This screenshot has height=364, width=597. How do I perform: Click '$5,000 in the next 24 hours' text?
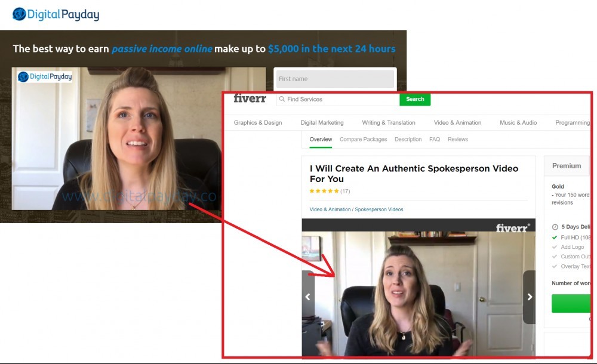point(331,49)
